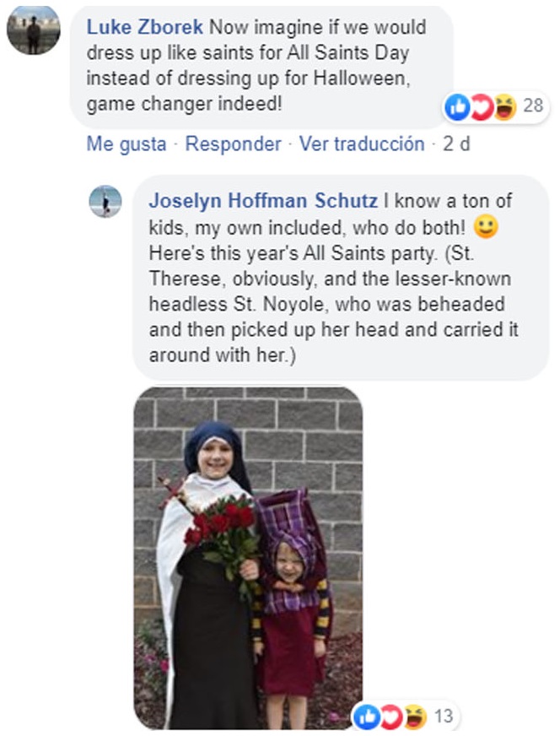Click Ver traducción link
560x736 pixels.
click(362, 143)
